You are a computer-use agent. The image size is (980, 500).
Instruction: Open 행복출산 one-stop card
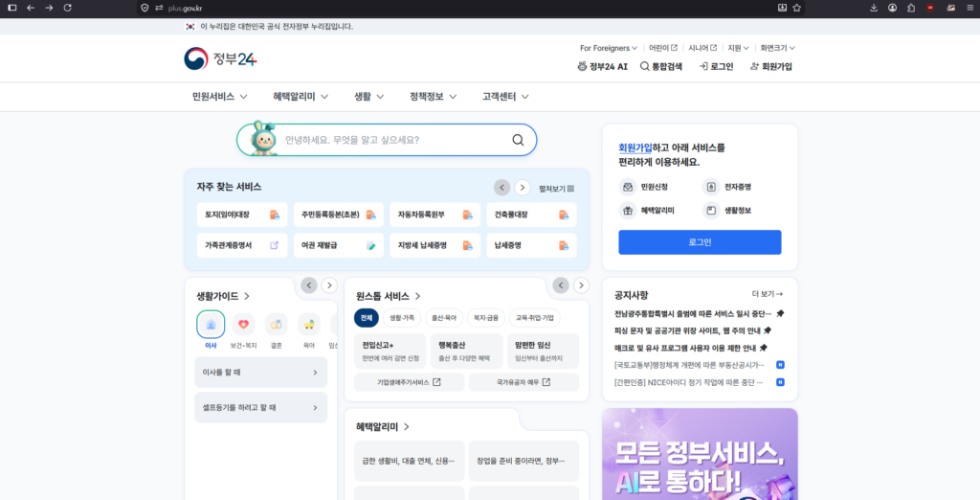[x=466, y=352]
